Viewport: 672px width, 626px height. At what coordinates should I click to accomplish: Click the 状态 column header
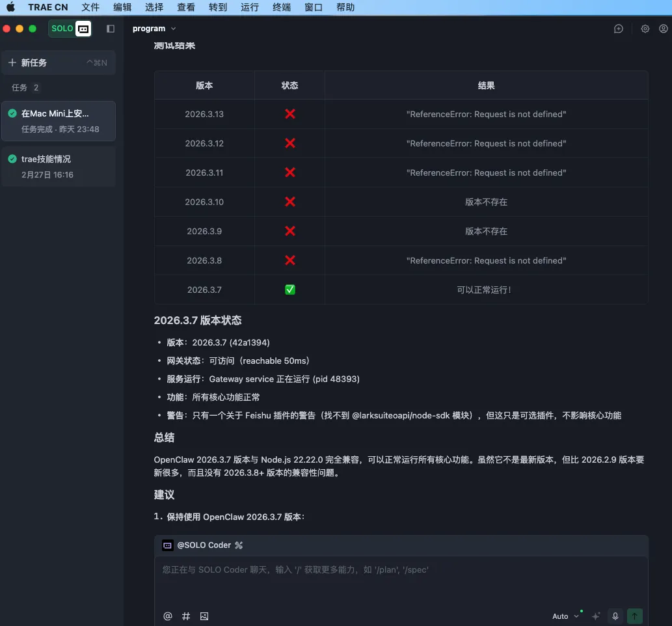pos(289,85)
